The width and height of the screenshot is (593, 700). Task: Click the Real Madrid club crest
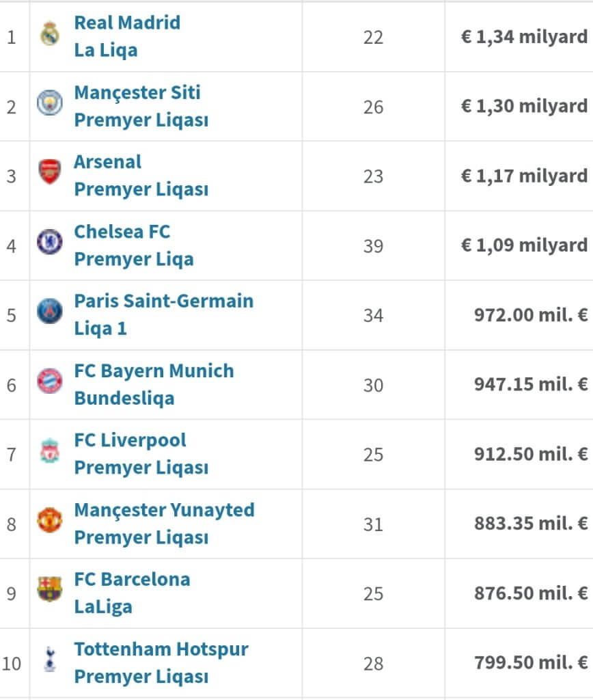[50, 34]
